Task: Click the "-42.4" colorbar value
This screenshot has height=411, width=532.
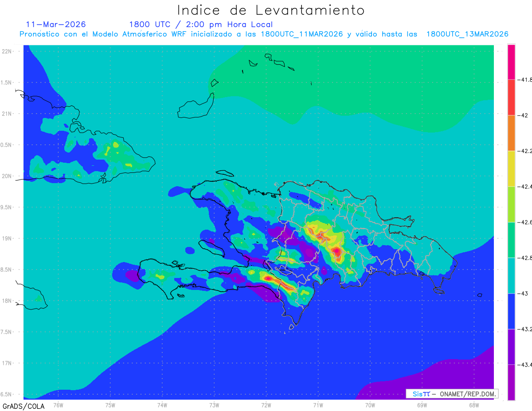Action: pyautogui.click(x=524, y=186)
